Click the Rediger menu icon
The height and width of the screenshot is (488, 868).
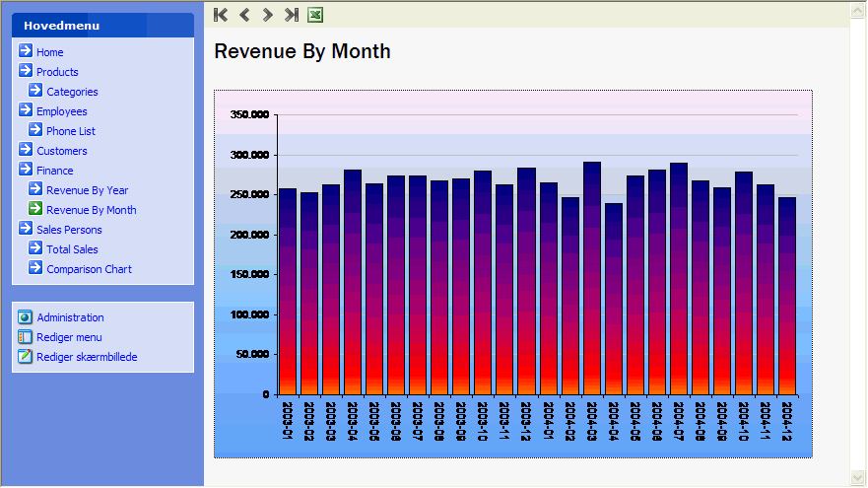[25, 337]
